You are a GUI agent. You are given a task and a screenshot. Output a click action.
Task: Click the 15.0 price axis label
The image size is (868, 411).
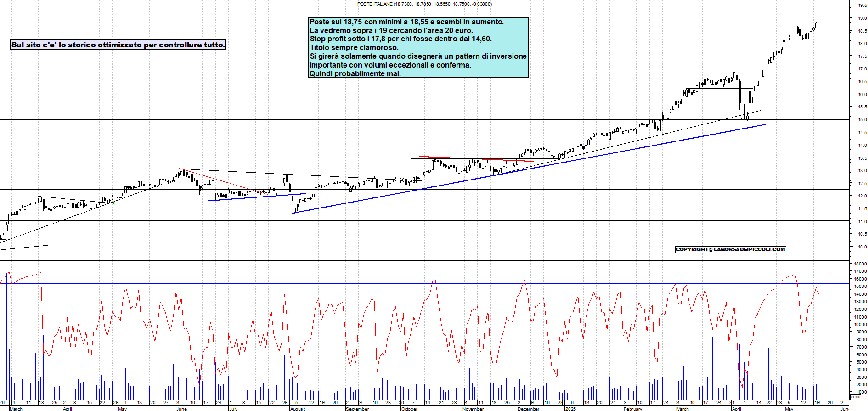(862, 120)
